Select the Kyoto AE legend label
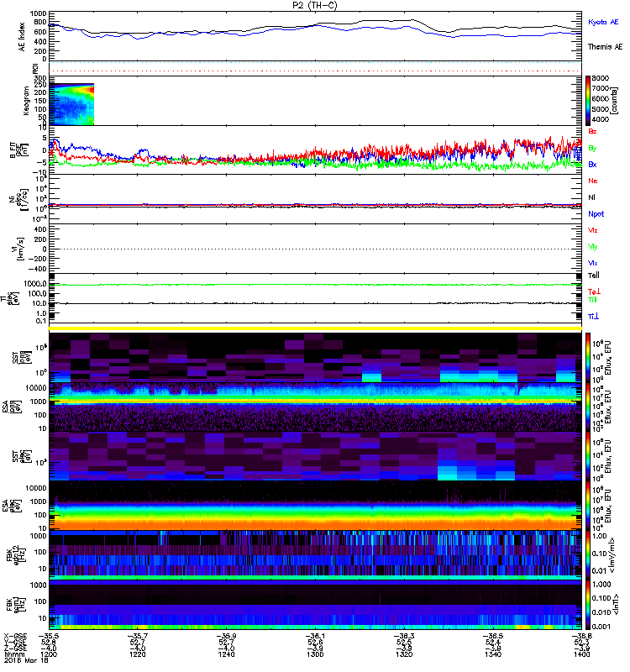This screenshot has height=672, width=630. (603, 22)
